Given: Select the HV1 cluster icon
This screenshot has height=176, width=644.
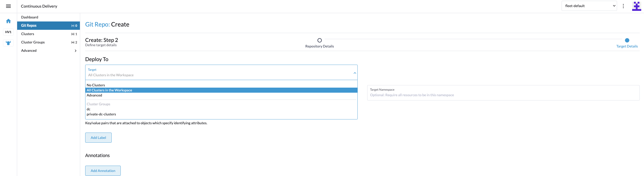Looking at the screenshot, I should (x=8, y=32).
